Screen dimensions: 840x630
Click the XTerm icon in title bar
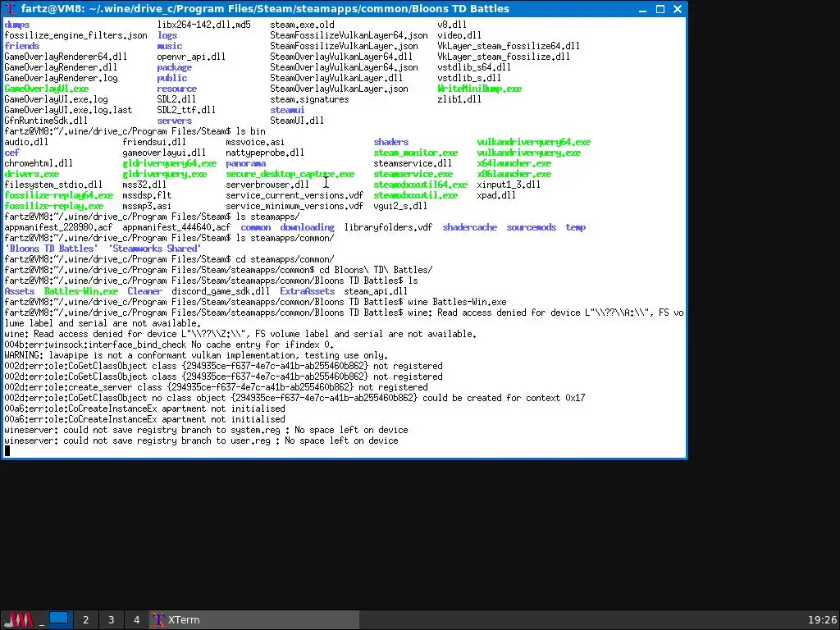(x=10, y=8)
